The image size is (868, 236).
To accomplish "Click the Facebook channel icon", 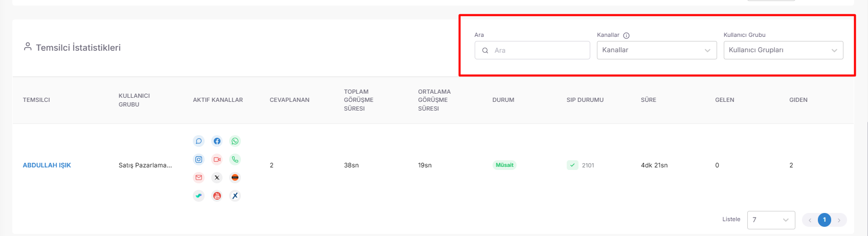I will tap(217, 141).
